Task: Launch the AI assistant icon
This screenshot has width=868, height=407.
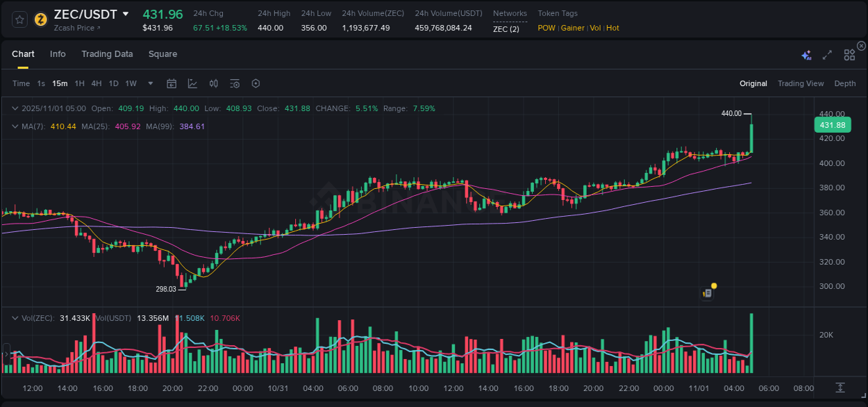Action: 806,54
